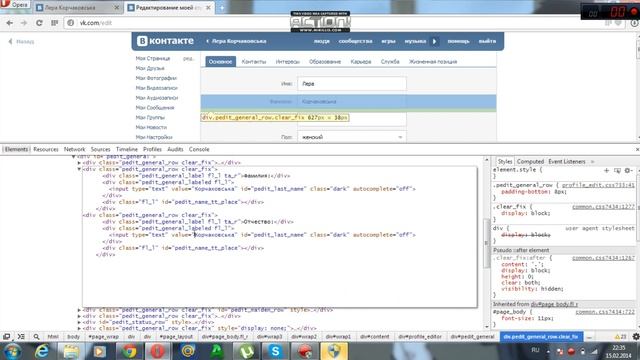Click the magnifier inspect element icon

(x=36, y=337)
